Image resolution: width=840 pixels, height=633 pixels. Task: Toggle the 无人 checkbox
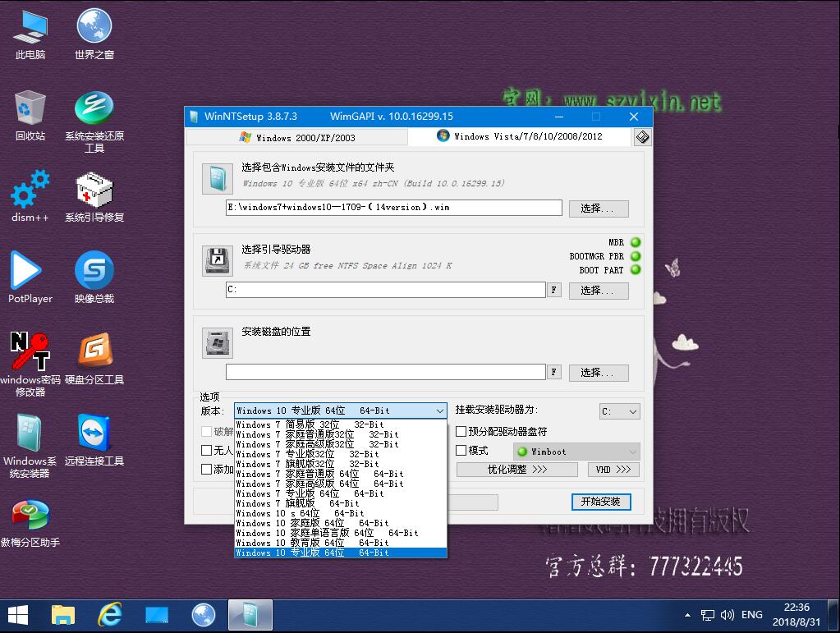(206, 450)
